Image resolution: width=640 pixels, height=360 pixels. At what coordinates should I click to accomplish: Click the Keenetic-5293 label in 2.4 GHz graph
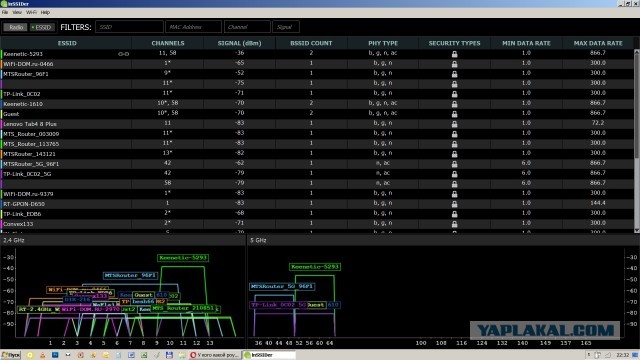click(183, 258)
